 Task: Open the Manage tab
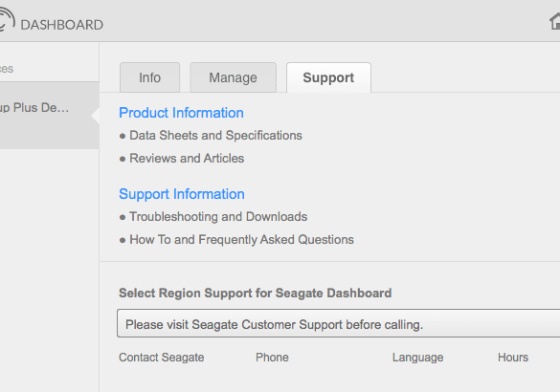[x=233, y=77]
